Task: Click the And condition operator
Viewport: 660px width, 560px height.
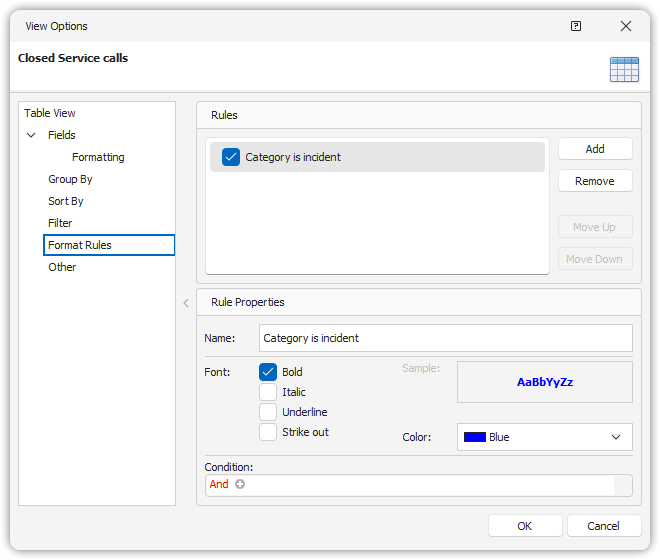Action: 219,484
